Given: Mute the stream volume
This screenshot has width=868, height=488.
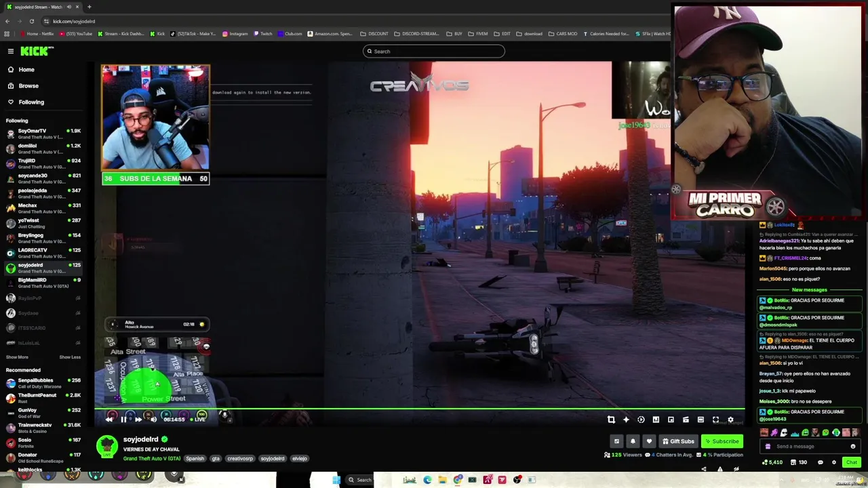Looking at the screenshot, I should pyautogui.click(x=153, y=420).
